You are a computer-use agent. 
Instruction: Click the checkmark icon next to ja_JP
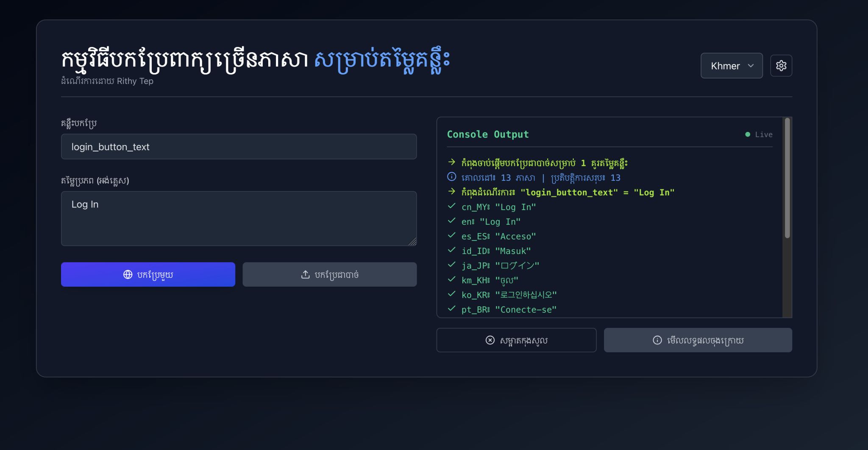point(451,264)
